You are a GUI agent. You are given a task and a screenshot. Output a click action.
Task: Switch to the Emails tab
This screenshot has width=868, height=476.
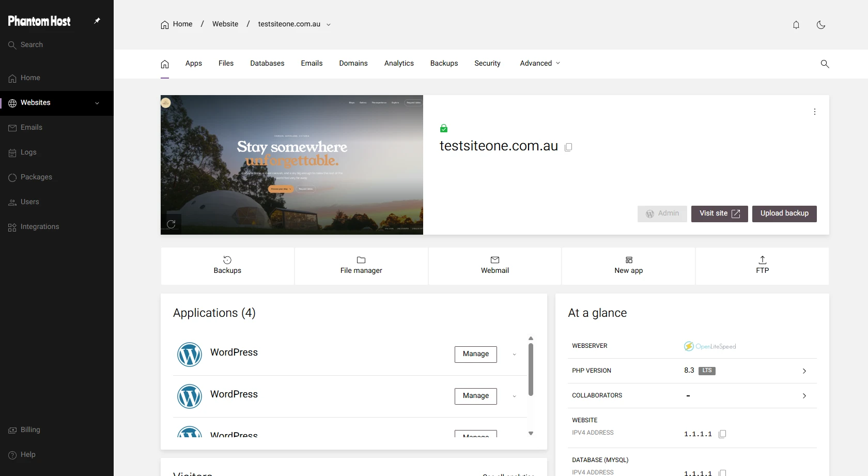tap(312, 64)
